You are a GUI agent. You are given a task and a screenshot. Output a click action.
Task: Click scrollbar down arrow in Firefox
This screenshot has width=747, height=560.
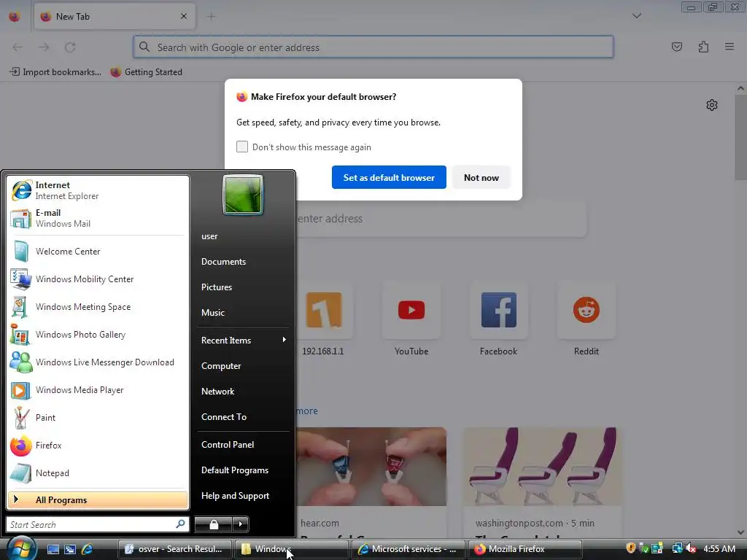pyautogui.click(x=740, y=532)
